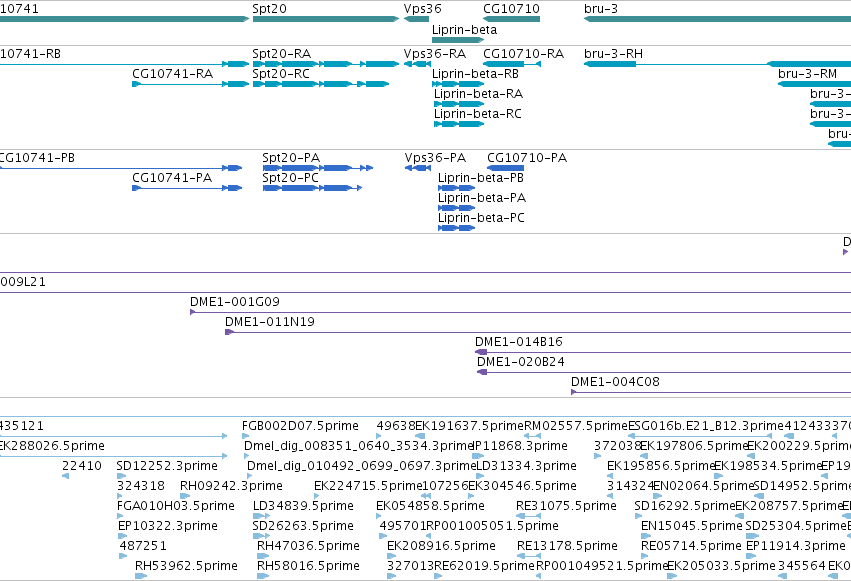Select bru-3-RH transcript

coord(717,64)
